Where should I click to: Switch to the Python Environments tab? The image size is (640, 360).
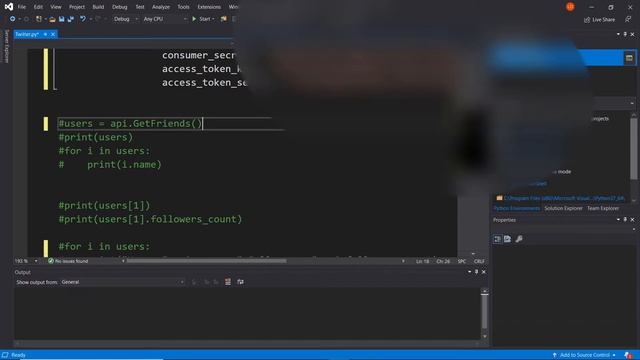pyautogui.click(x=517, y=209)
